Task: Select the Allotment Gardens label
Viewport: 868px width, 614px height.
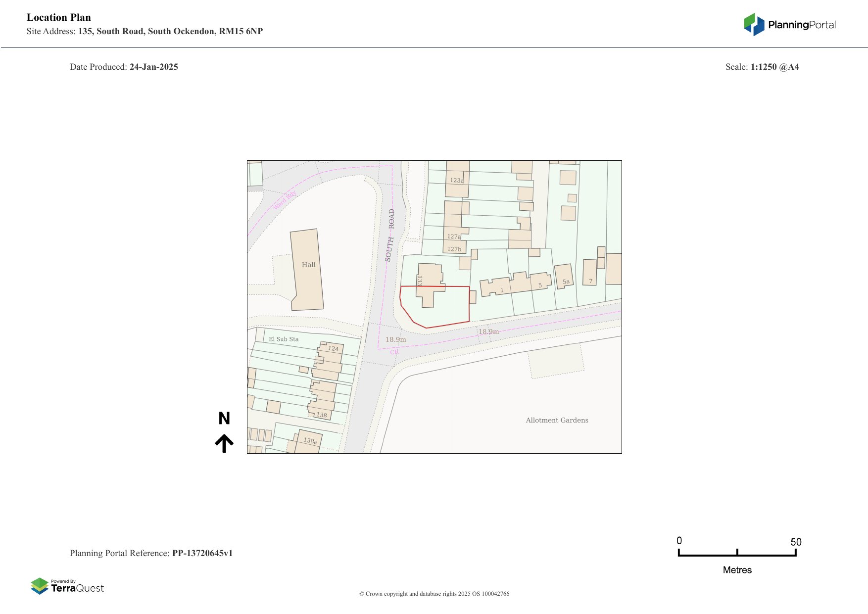Action: [x=557, y=420]
